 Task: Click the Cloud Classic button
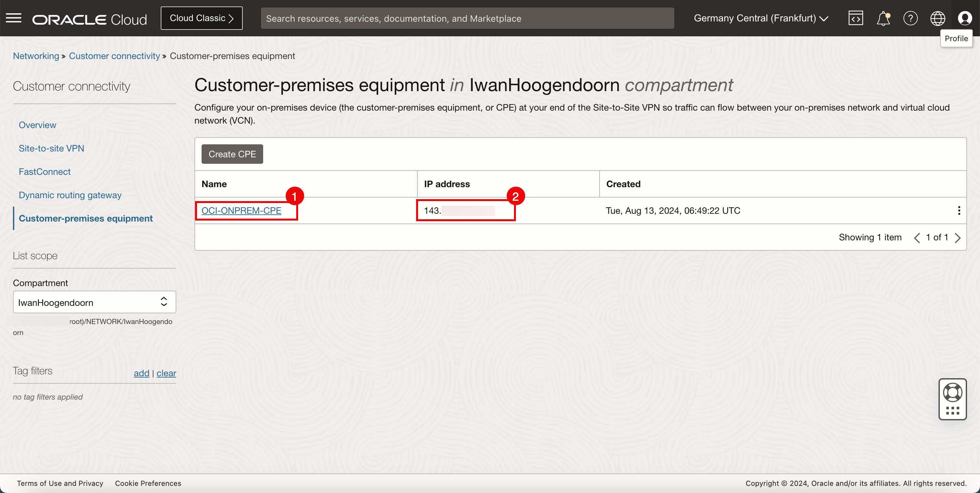[x=201, y=18]
